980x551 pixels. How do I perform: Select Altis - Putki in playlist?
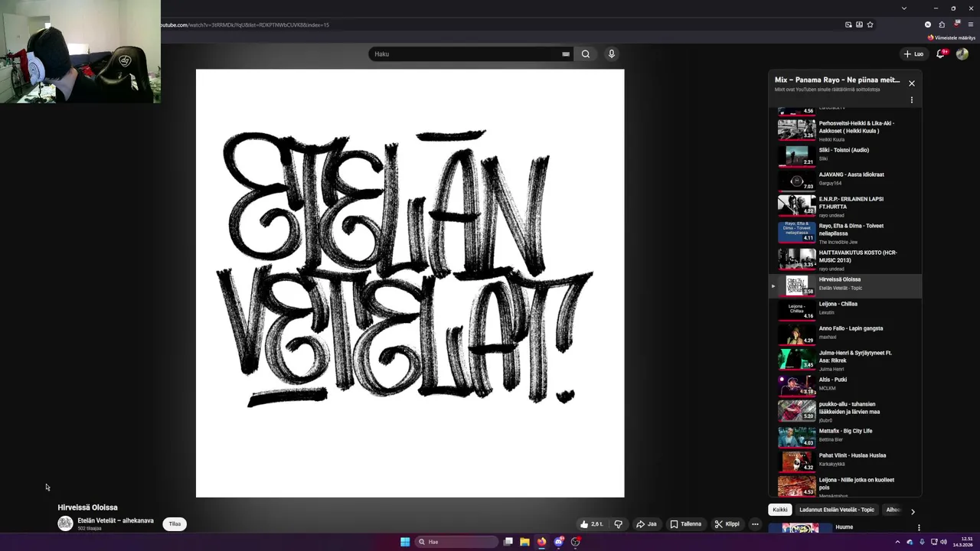click(846, 385)
